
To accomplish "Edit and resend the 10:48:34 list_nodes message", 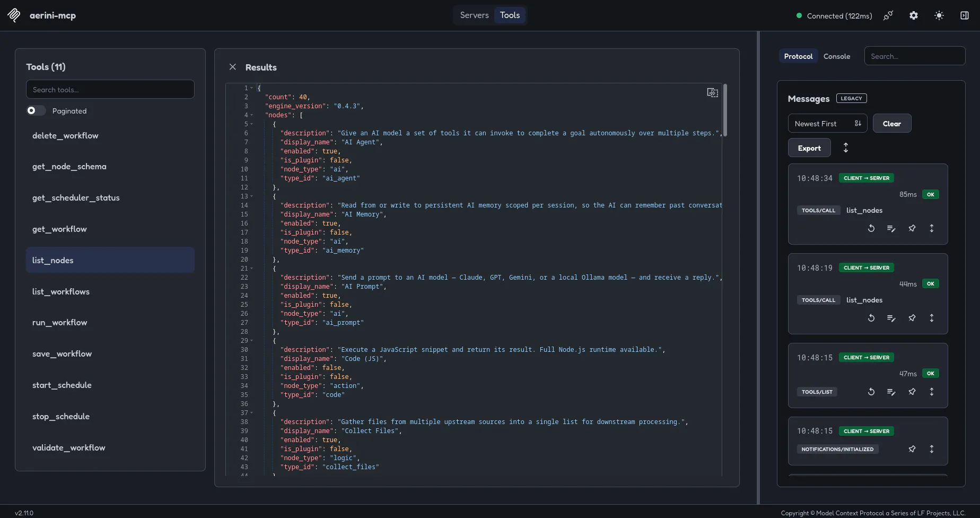I will 891,228.
